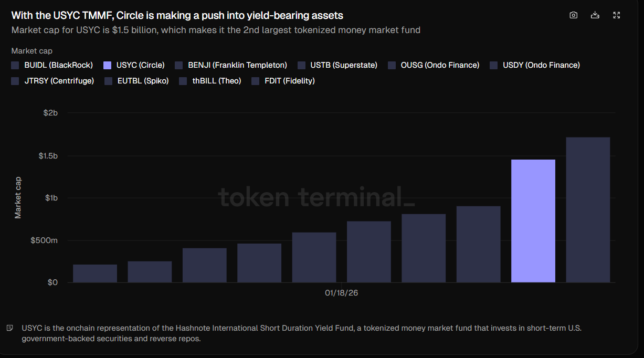Image resolution: width=644 pixels, height=358 pixels.
Task: Toggle thBILL (Theo) legend entry
Action: [x=183, y=81]
